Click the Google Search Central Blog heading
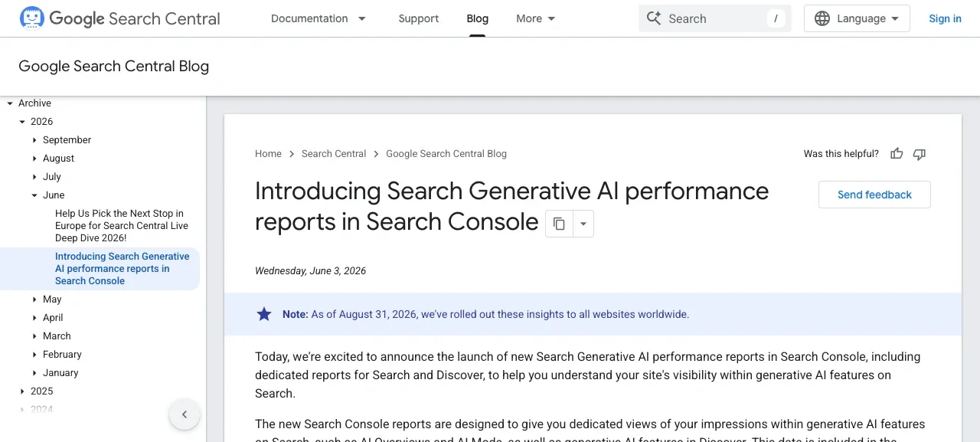Screen dimensions: 980x442 [114, 67]
